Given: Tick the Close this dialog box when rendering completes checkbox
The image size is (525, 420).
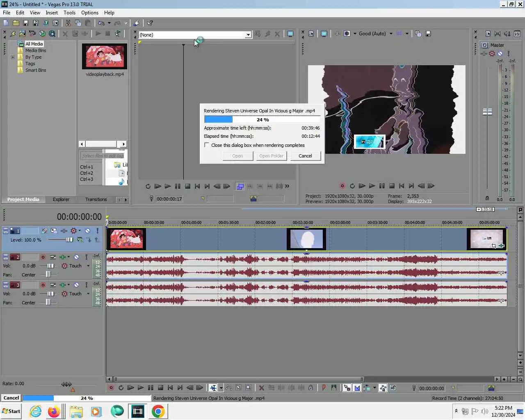Looking at the screenshot, I should 207,145.
